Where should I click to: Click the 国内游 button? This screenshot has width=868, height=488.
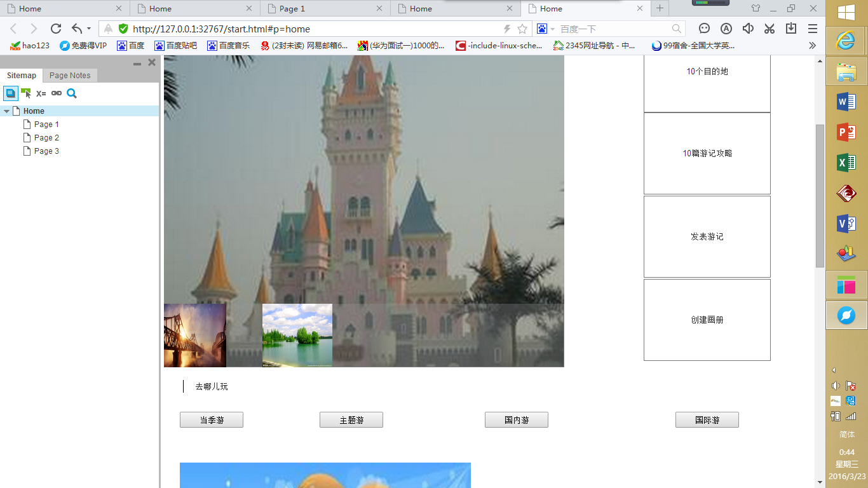click(517, 420)
